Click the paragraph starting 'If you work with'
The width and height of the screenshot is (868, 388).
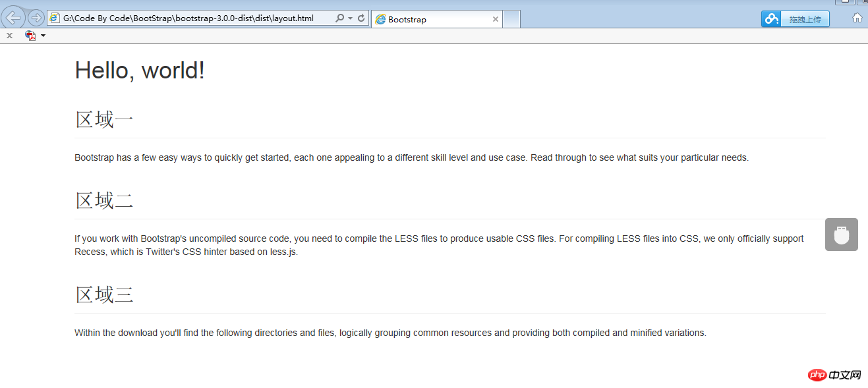tap(439, 245)
